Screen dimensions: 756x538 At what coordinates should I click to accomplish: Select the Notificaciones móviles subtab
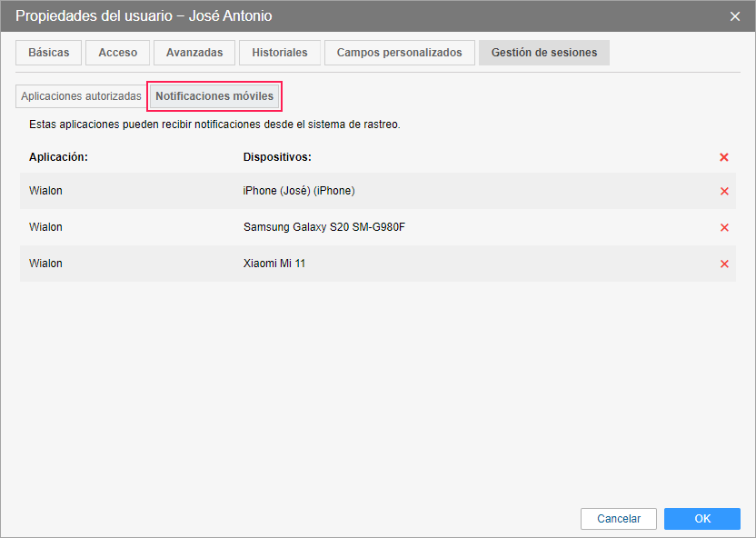pyautogui.click(x=214, y=96)
